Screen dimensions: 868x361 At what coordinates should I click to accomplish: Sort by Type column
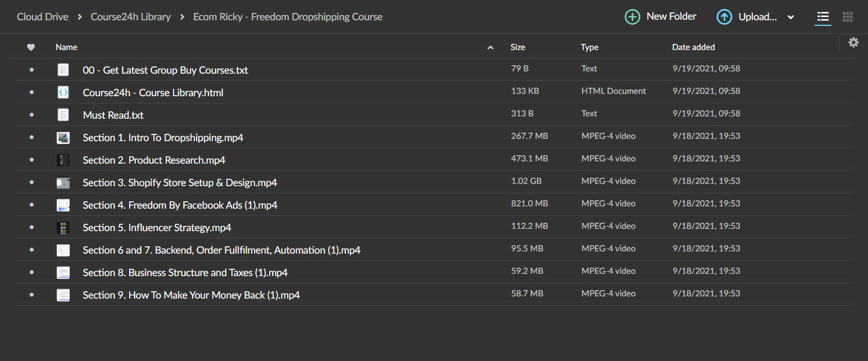click(x=589, y=47)
